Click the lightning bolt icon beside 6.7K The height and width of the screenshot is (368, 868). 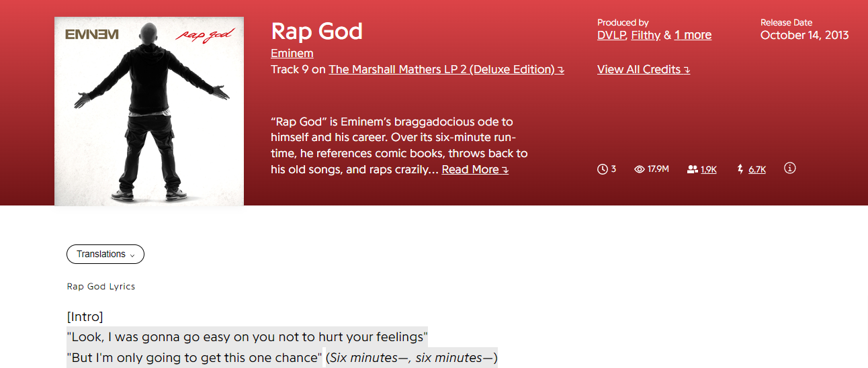[740, 169]
